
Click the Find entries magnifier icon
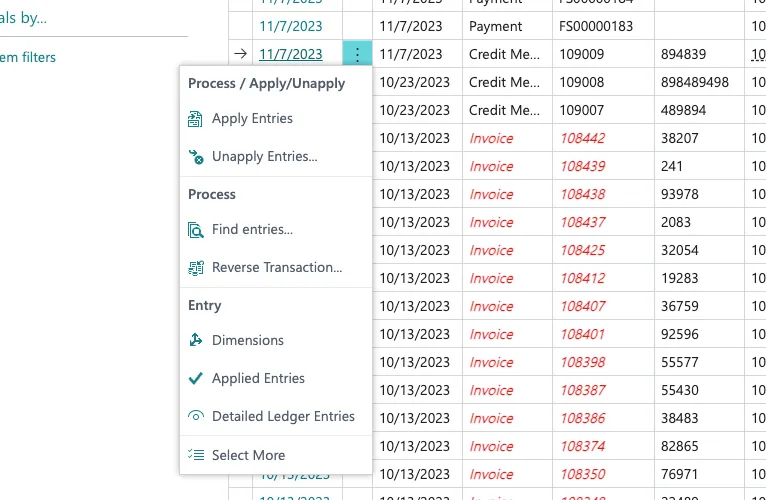[x=195, y=230]
